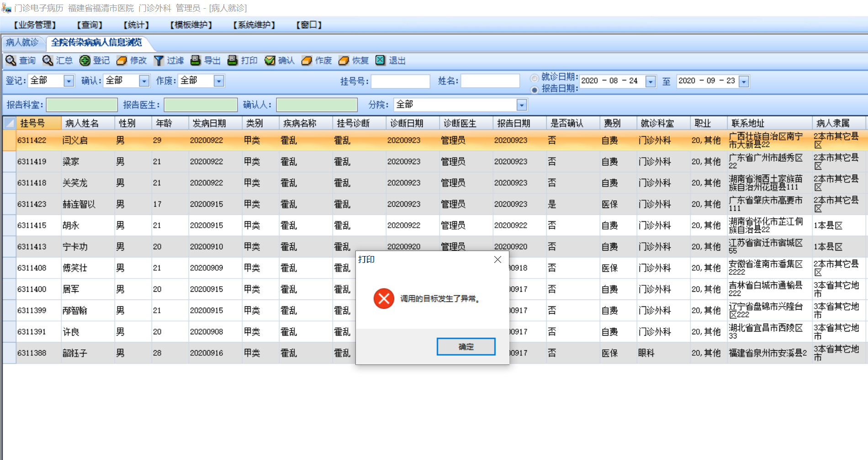The height and width of the screenshot is (460, 868).
Task: Click the 报告医生 input field
Action: coord(201,105)
